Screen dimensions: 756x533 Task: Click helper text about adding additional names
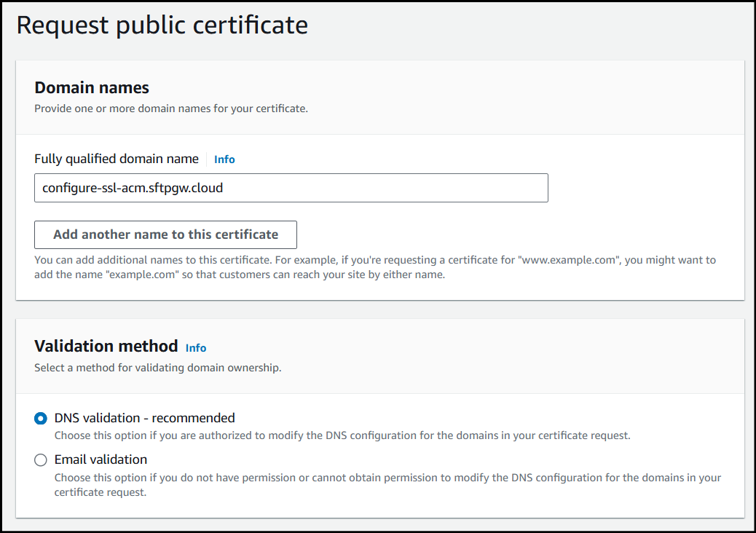coord(375,267)
